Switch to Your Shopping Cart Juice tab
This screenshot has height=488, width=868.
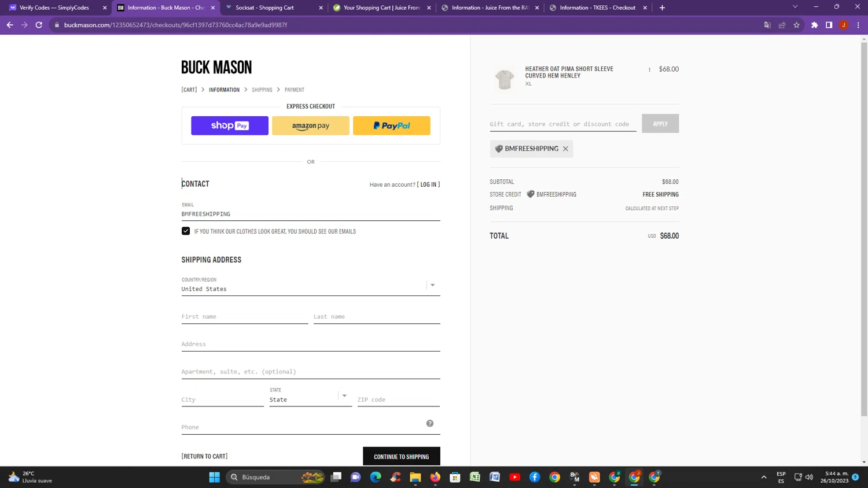[x=382, y=8]
